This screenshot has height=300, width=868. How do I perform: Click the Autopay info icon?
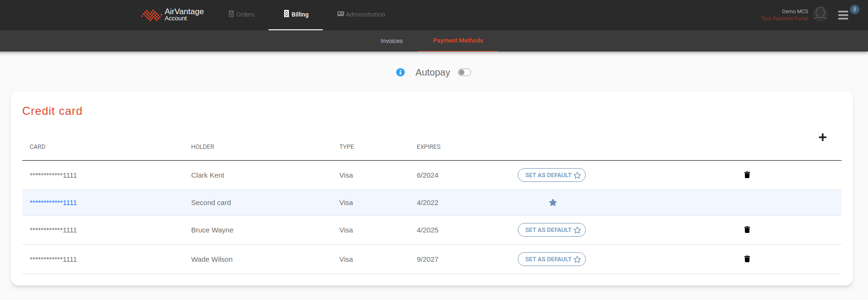[400, 72]
